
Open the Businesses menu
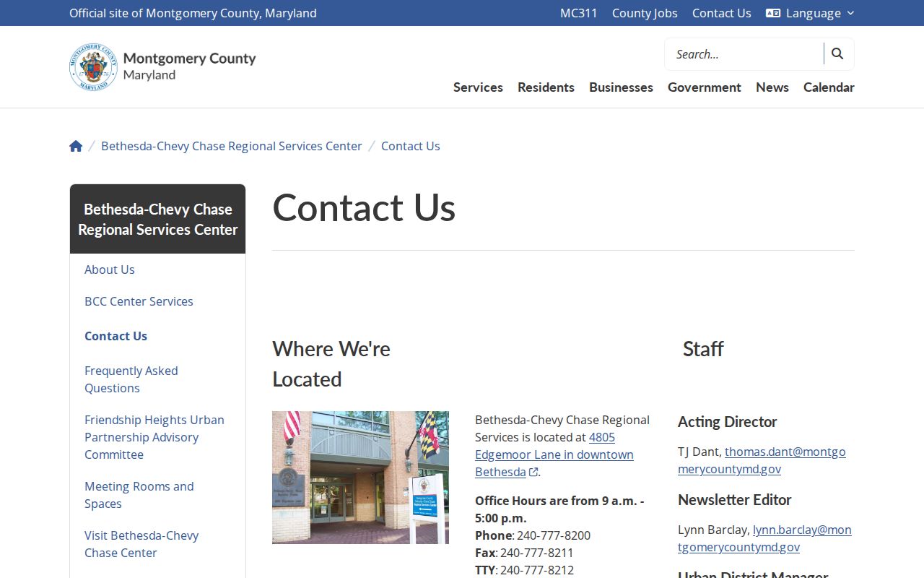[621, 87]
